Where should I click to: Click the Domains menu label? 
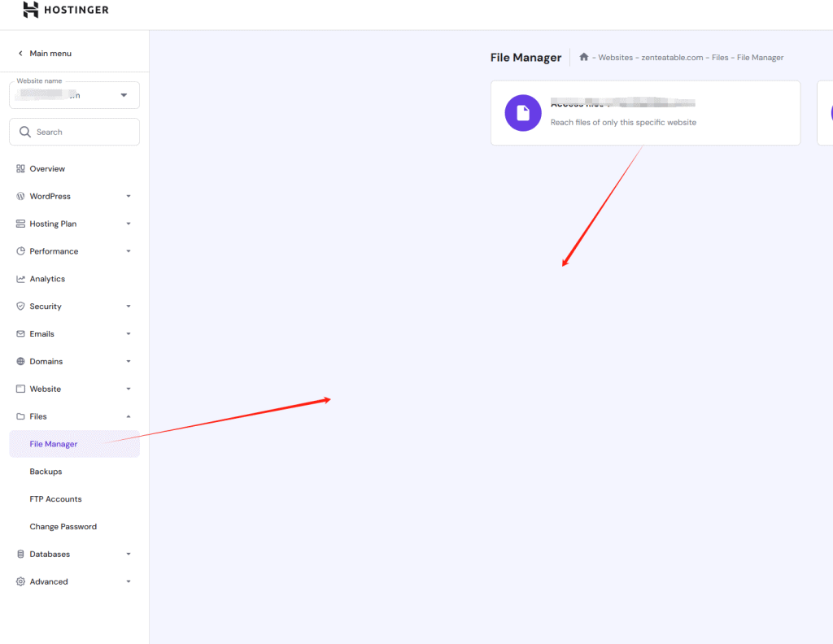point(46,362)
